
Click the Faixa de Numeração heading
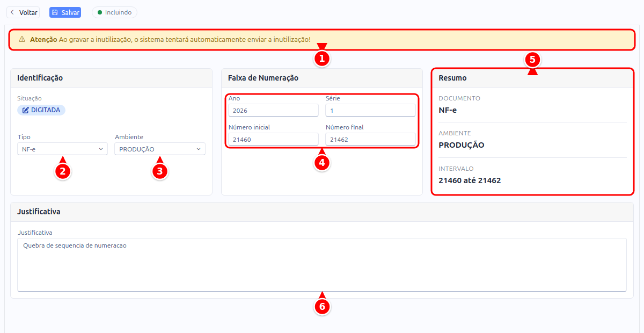tap(263, 78)
